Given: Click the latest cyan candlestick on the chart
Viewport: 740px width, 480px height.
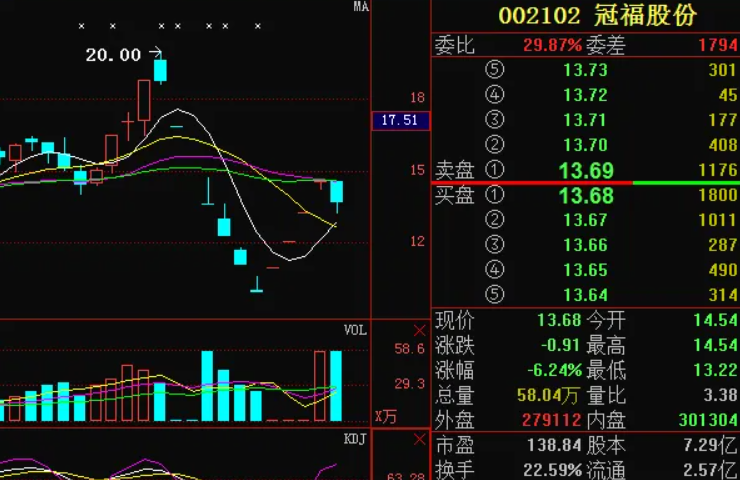Looking at the screenshot, I should pyautogui.click(x=336, y=192).
